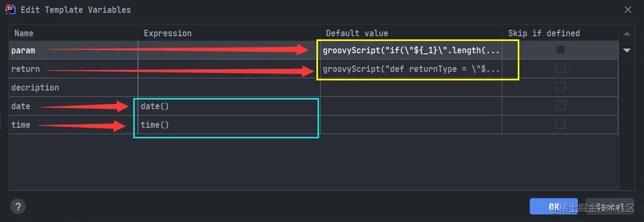The height and width of the screenshot is (222, 644).
Task: Click the empty Default value cell for decription
Action: tap(411, 87)
